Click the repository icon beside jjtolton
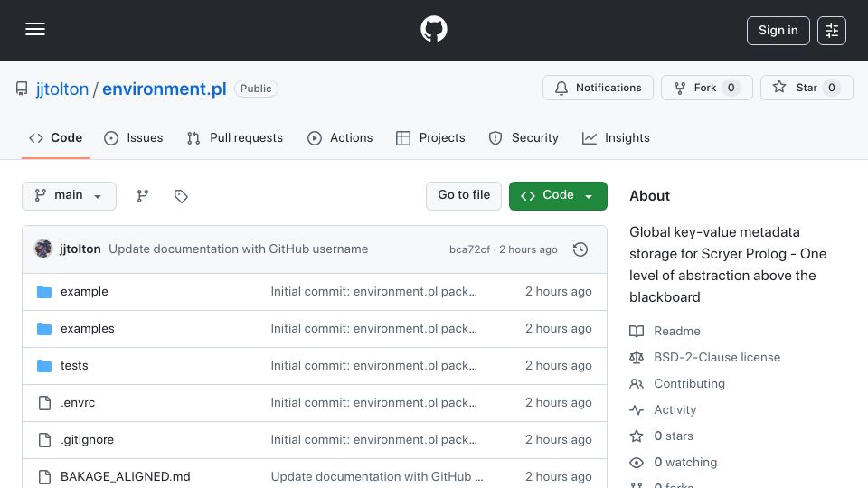The height and width of the screenshot is (488, 868). (x=22, y=89)
